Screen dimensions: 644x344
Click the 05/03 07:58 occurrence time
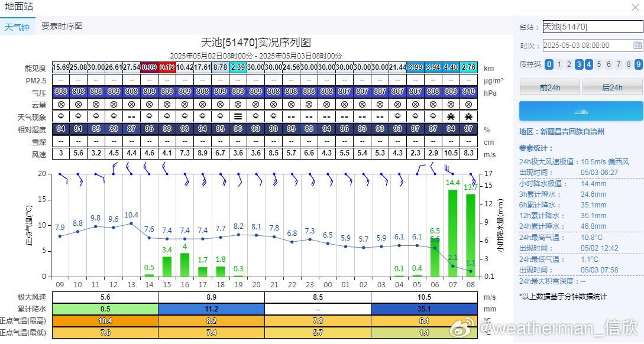pyautogui.click(x=599, y=270)
